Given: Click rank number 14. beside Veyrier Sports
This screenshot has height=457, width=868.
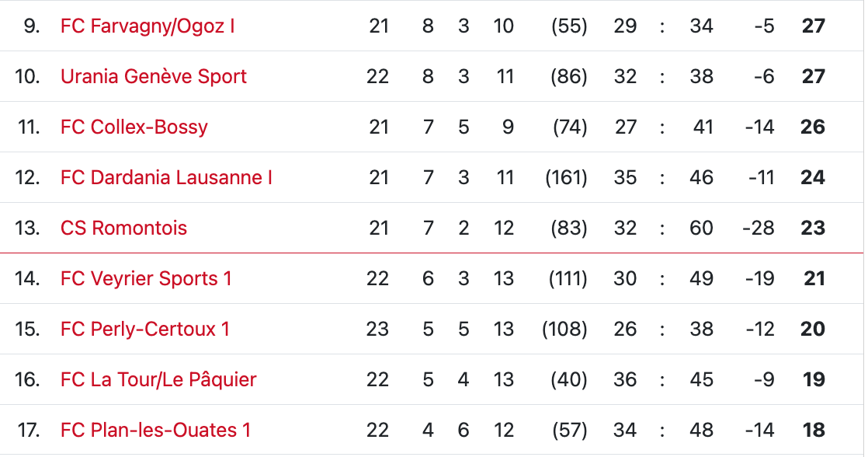Looking at the screenshot, I should (27, 279).
